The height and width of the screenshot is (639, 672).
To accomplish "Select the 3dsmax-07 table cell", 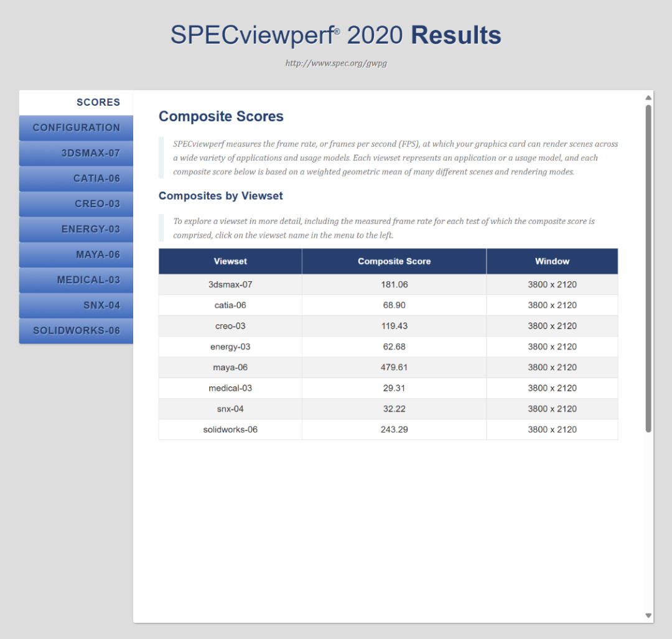I will click(x=230, y=284).
